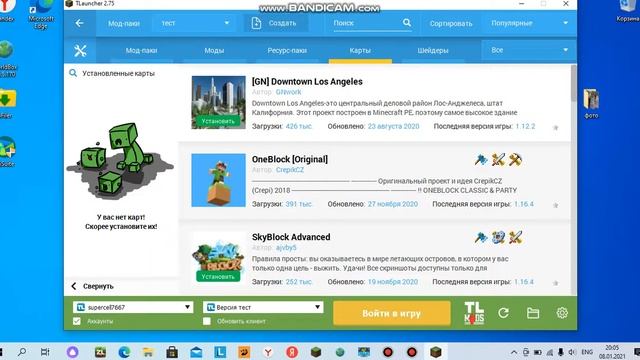Toggle the Аккаунты checkbox
Image resolution: width=640 pixels, height=360 pixels.
pyautogui.click(x=76, y=321)
